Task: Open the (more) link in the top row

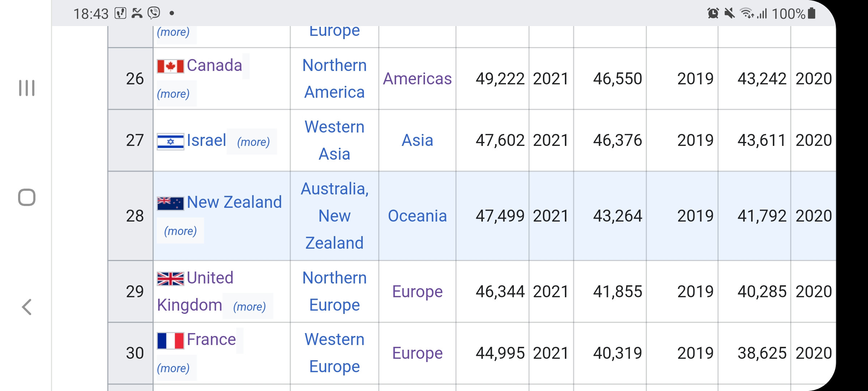Action: pos(173,32)
